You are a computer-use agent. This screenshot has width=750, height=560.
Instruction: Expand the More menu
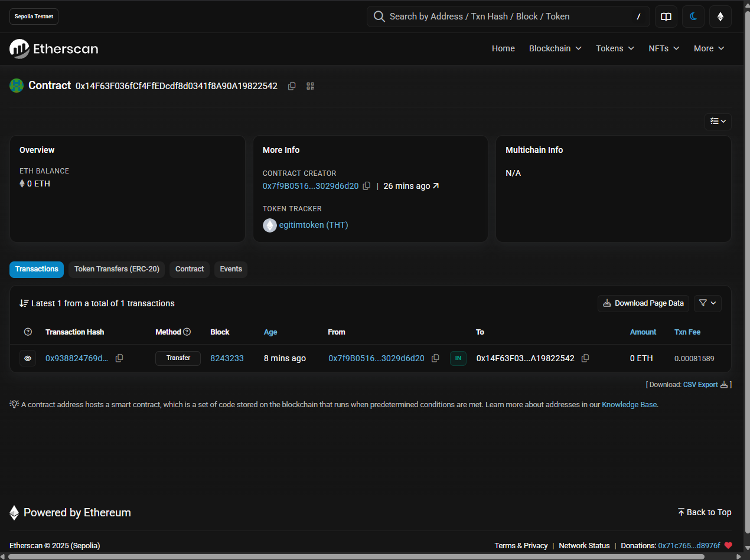(709, 48)
